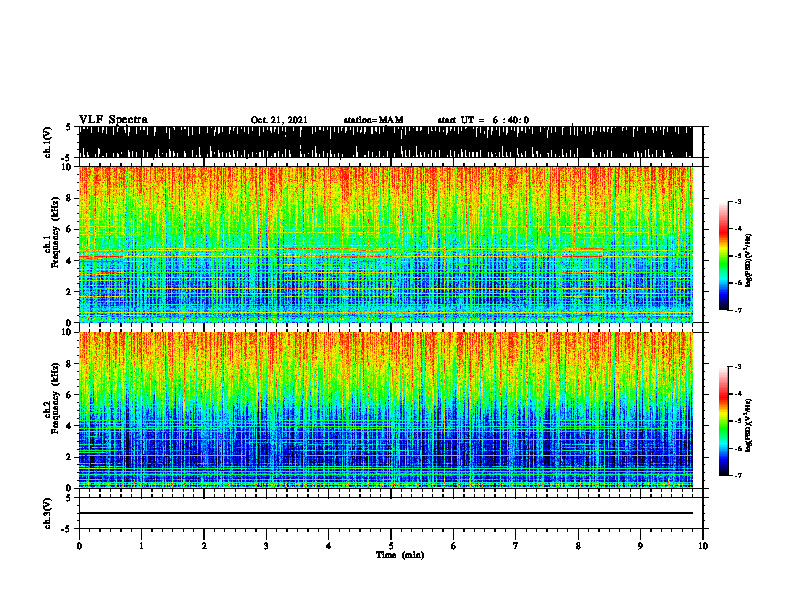The width and height of the screenshot is (792, 612).
Task: Click the ch.1 spectrogram color scale bar
Action: coord(723,256)
